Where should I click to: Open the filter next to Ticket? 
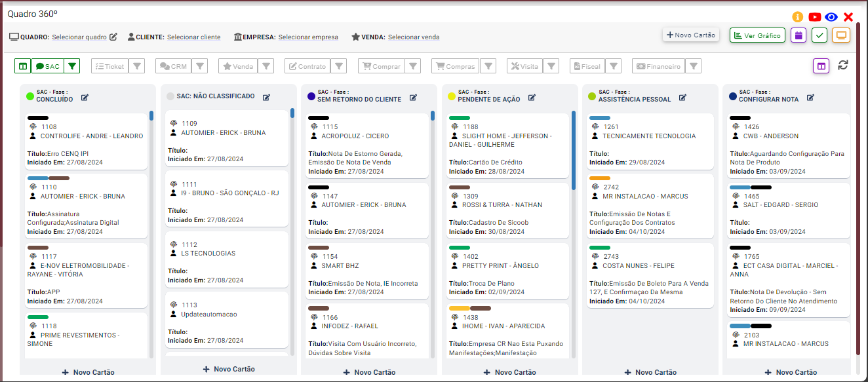[x=136, y=66]
